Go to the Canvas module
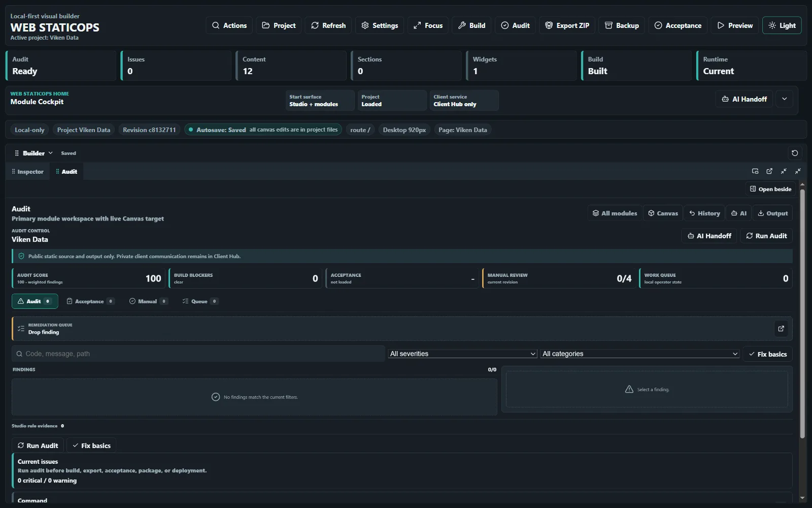 point(663,213)
